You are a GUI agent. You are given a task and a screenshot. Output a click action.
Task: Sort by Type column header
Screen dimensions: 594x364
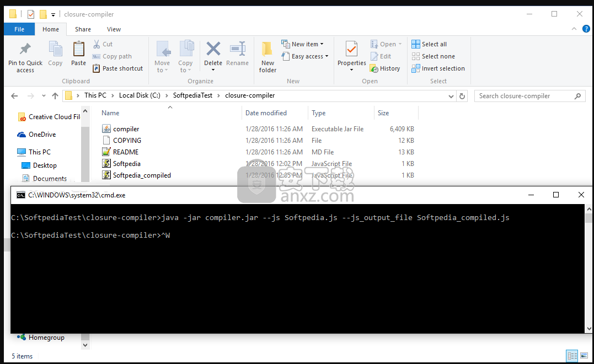(x=319, y=113)
